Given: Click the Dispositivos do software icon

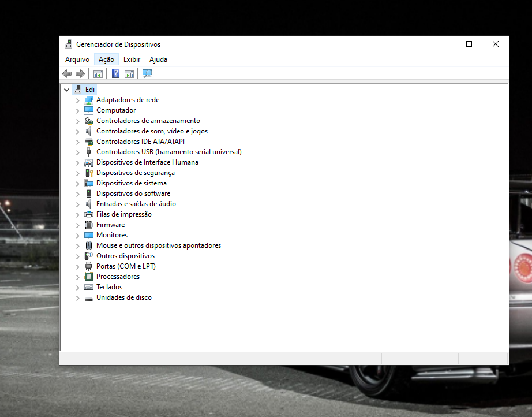Looking at the screenshot, I should (x=89, y=193).
